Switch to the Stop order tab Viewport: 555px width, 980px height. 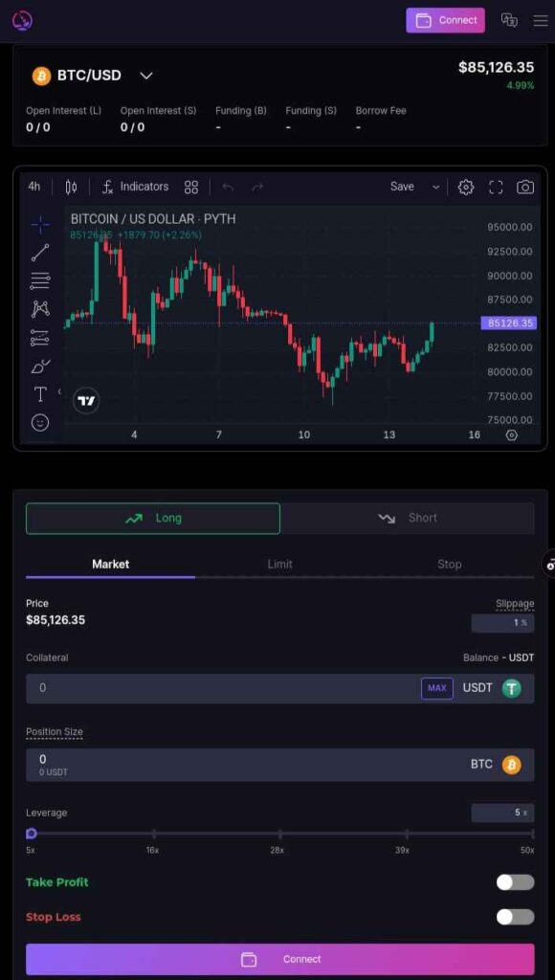[x=450, y=565]
